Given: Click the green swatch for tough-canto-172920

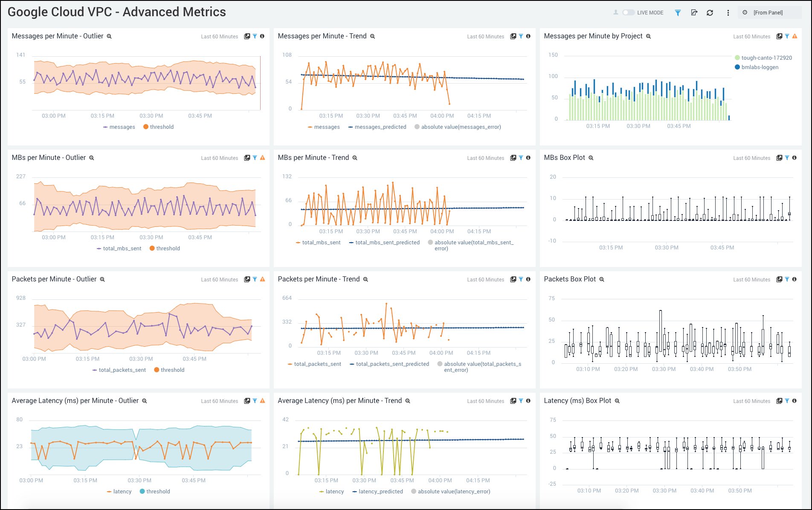Looking at the screenshot, I should coord(737,57).
